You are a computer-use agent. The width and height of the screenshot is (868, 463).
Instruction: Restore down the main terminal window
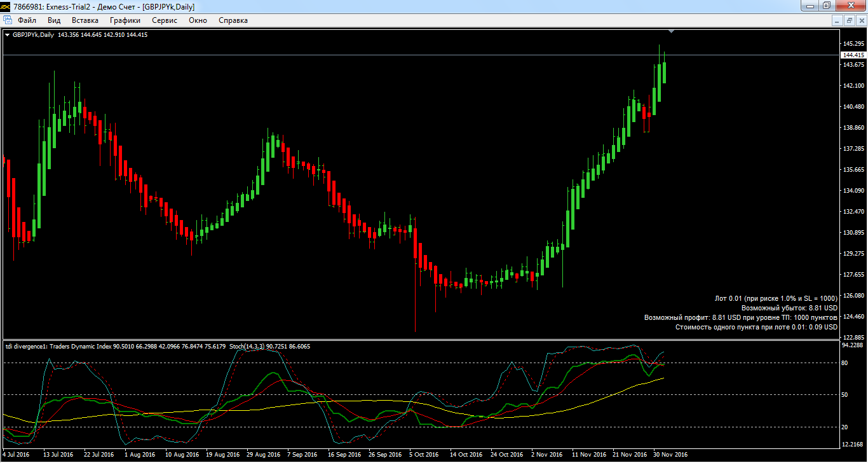click(826, 6)
